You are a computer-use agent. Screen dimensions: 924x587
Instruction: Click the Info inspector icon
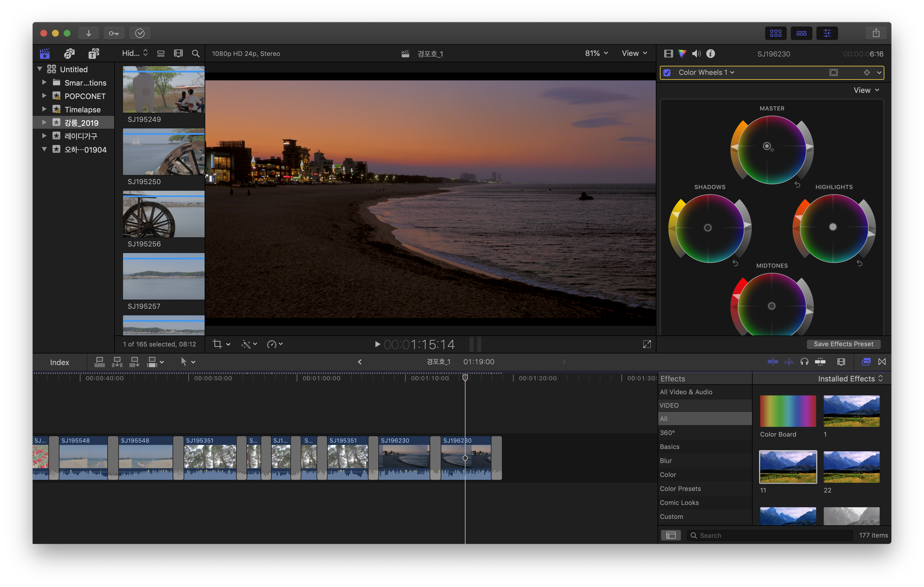coord(711,54)
